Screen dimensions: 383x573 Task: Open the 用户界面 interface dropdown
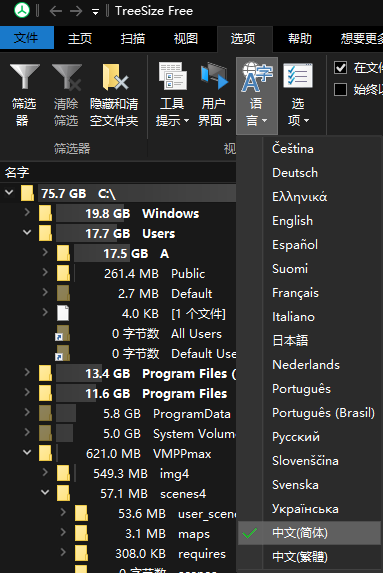pyautogui.click(x=215, y=95)
